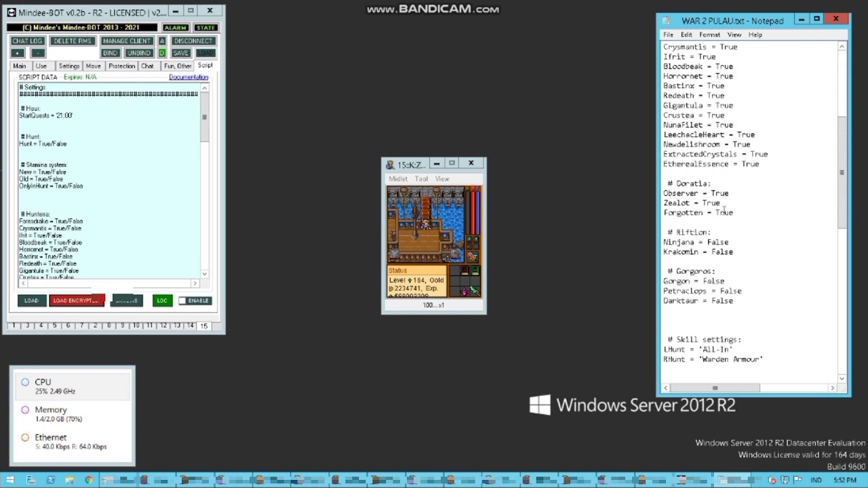Click the green book inventory item
Screen dimensions: 868x488
(474, 270)
